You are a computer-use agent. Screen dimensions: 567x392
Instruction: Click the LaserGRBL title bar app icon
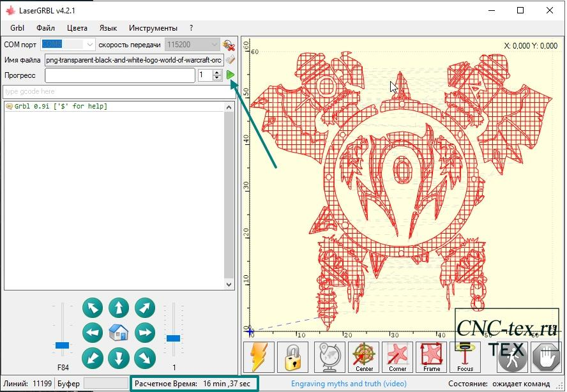point(10,10)
